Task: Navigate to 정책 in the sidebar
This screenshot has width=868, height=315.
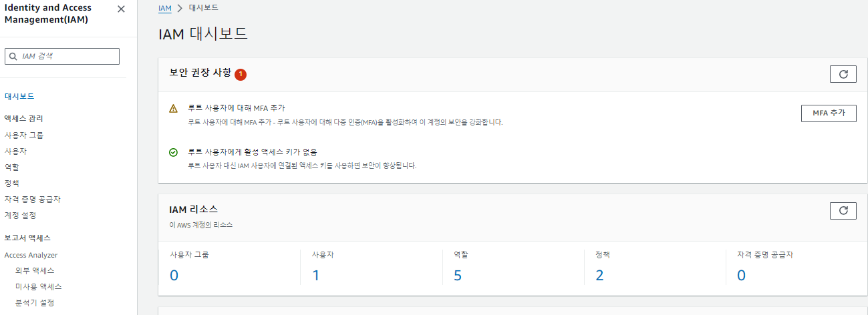Action: click(12, 183)
